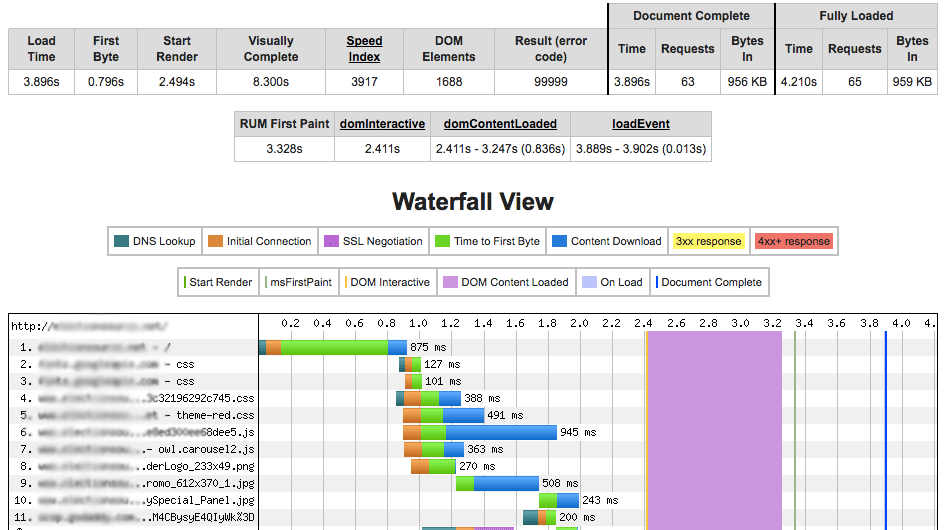Screen dimensions: 948x530
Task: Click the 3xx response yellow legend label
Action: (x=709, y=241)
